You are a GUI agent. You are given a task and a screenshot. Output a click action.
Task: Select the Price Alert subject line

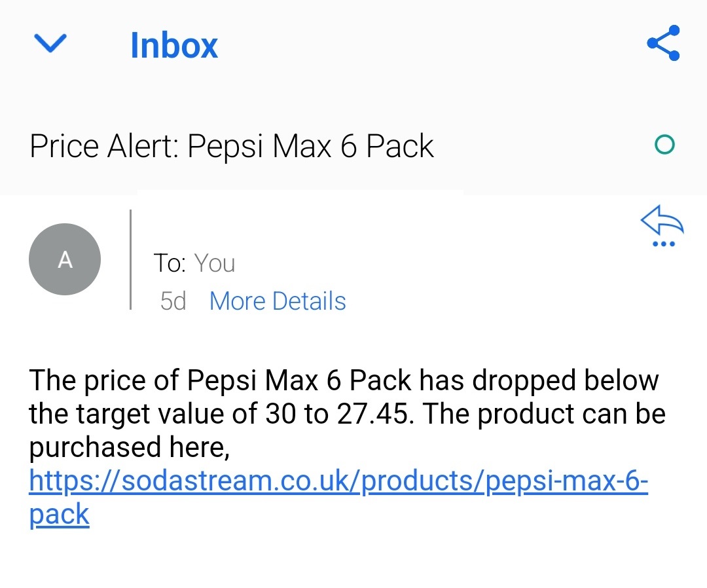[232, 145]
